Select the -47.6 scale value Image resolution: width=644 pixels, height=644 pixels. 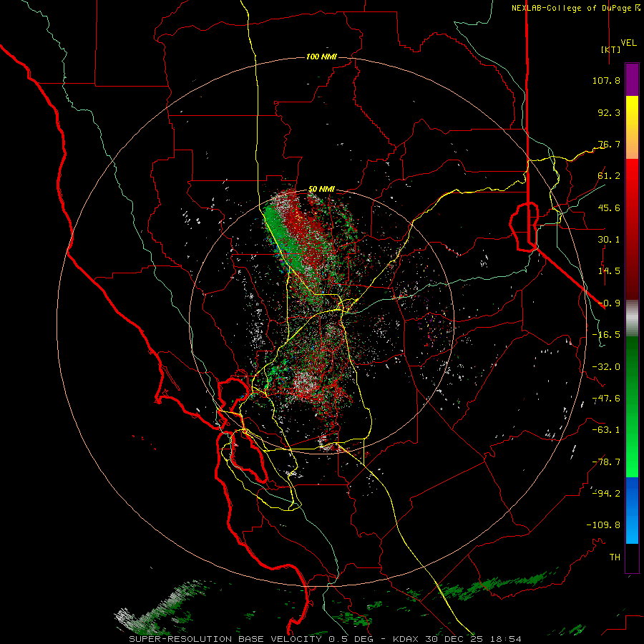point(606,399)
